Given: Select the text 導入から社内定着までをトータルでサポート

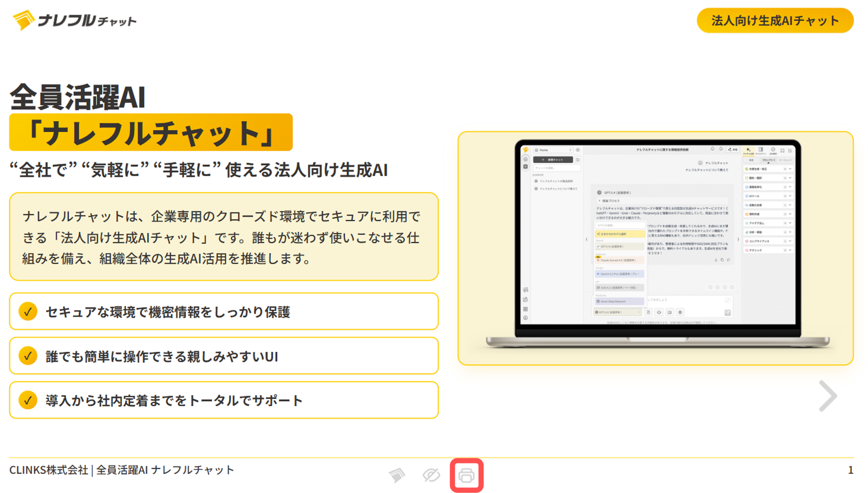Looking at the screenshot, I should [174, 400].
